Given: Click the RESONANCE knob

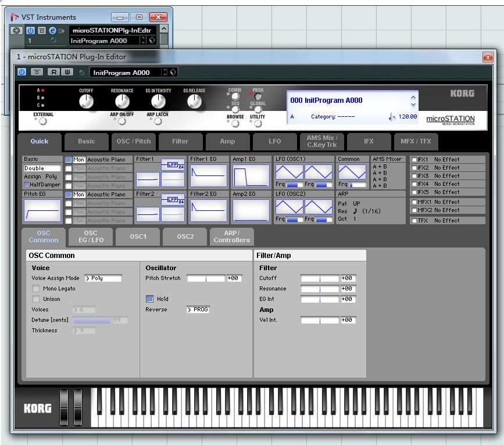Looking at the screenshot, I should tap(122, 102).
